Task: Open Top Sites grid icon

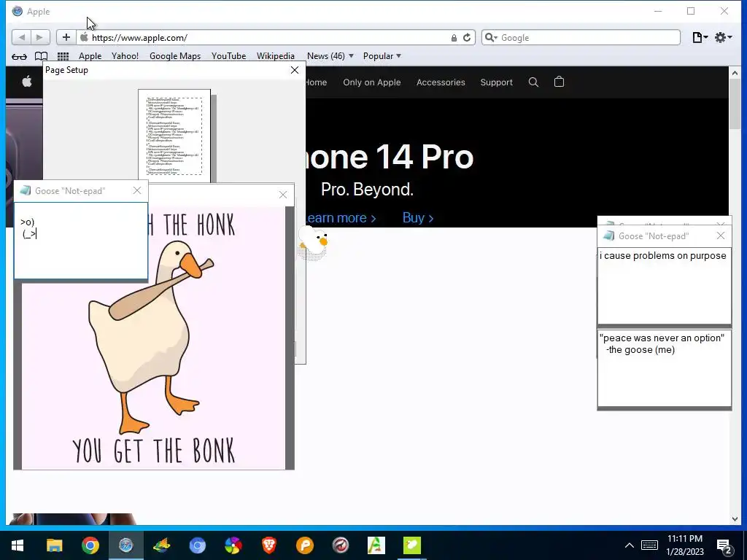Action: (x=63, y=56)
